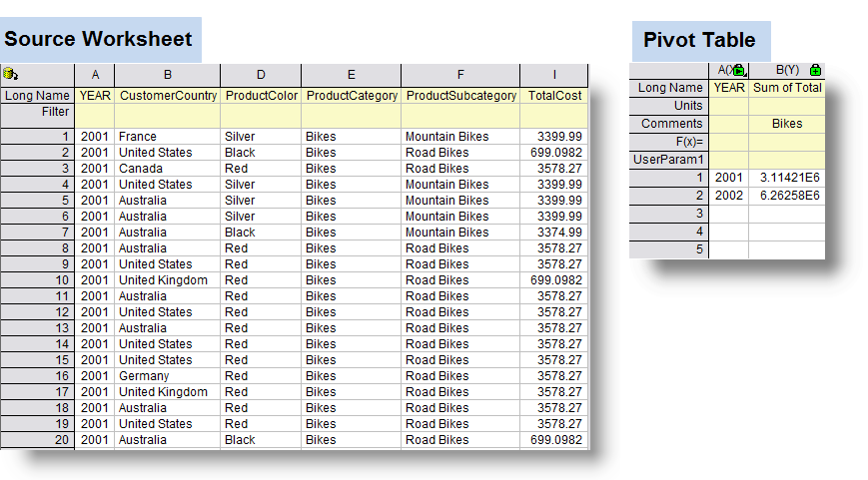Select row 20 header in source worksheet

38,440
